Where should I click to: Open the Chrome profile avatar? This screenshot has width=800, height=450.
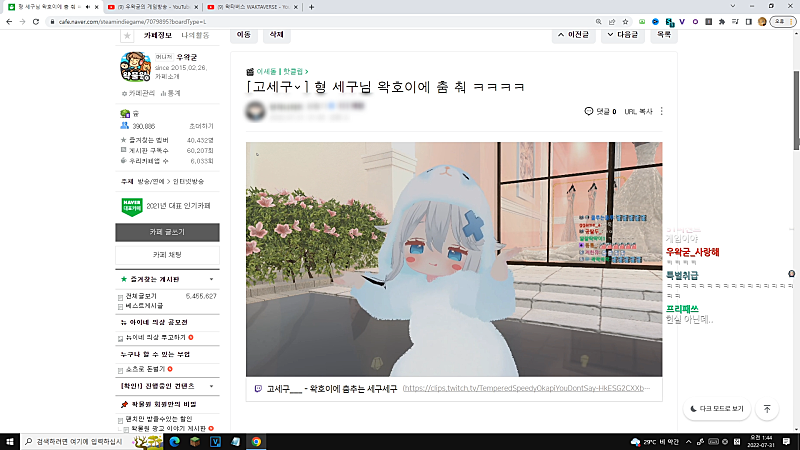[x=762, y=22]
